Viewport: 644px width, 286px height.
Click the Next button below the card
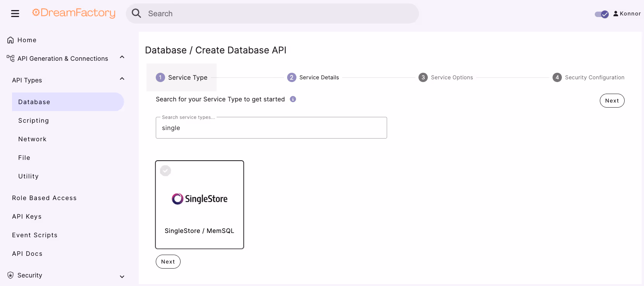[168, 262]
